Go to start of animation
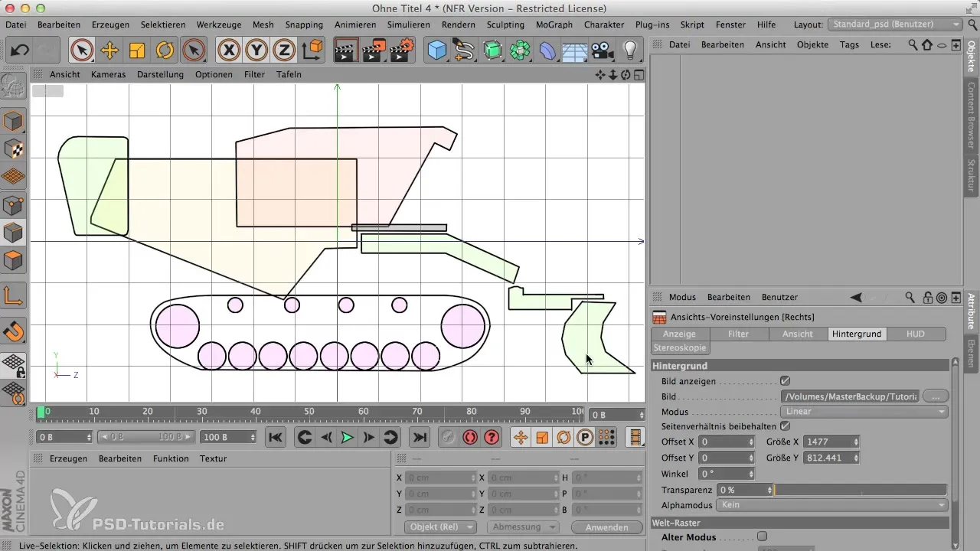The image size is (980, 551). point(276,437)
